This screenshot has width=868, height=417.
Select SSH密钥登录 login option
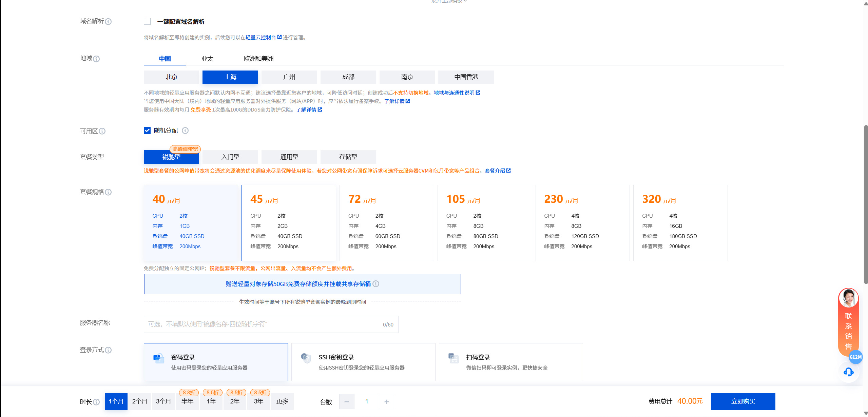363,362
